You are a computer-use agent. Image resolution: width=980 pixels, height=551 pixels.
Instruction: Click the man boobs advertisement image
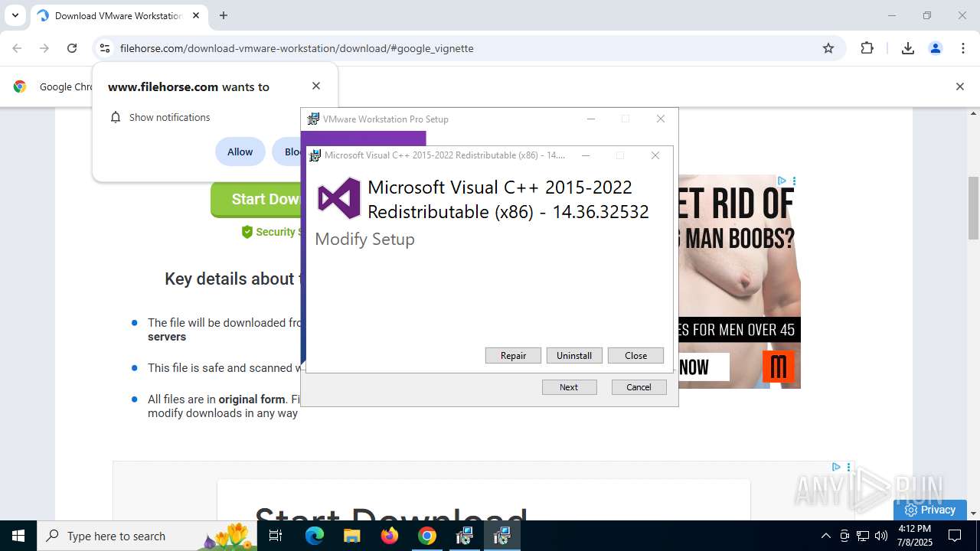(739, 283)
